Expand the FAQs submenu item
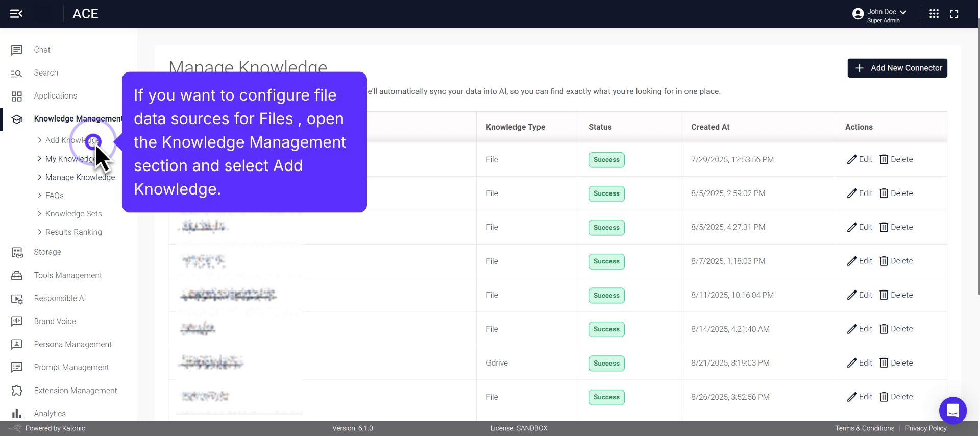The image size is (980, 436). [54, 196]
